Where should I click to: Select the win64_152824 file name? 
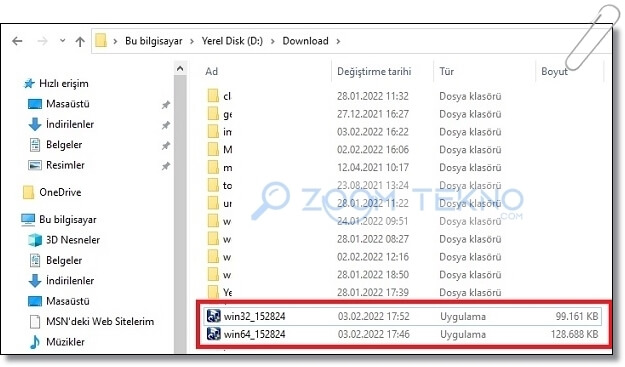click(254, 334)
